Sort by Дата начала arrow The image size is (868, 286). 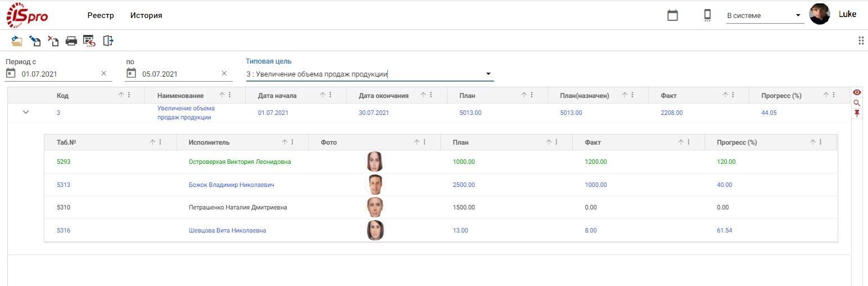322,95
